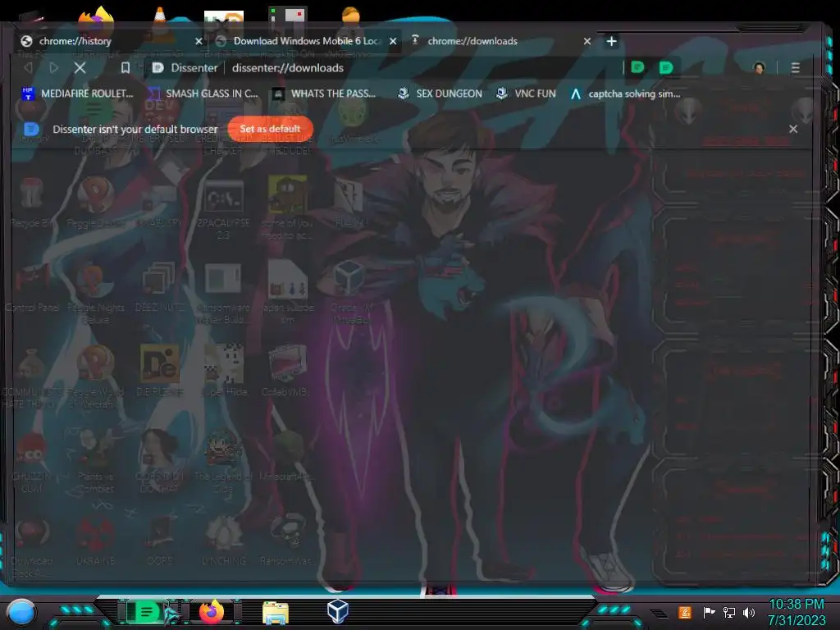
Task: Open the VNC FUN bookmark
Action: 526,94
